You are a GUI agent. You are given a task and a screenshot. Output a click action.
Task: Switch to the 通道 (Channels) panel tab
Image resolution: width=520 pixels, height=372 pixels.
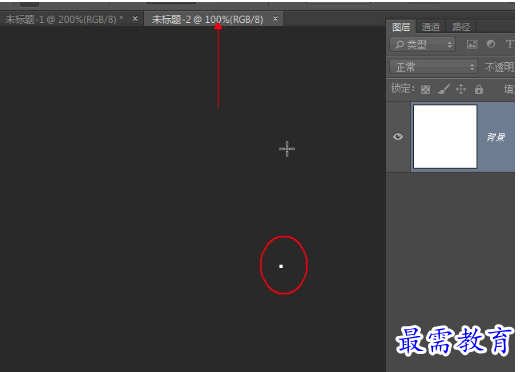click(430, 27)
